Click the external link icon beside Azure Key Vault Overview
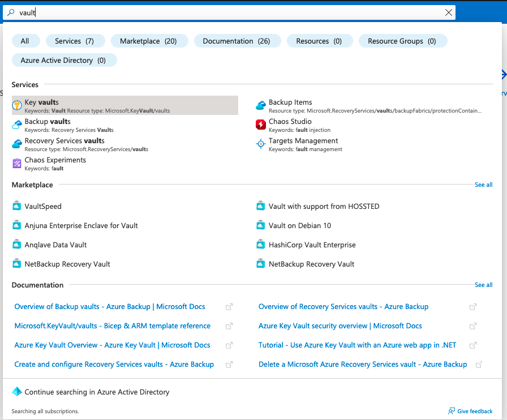The width and height of the screenshot is (507, 420). [x=229, y=345]
